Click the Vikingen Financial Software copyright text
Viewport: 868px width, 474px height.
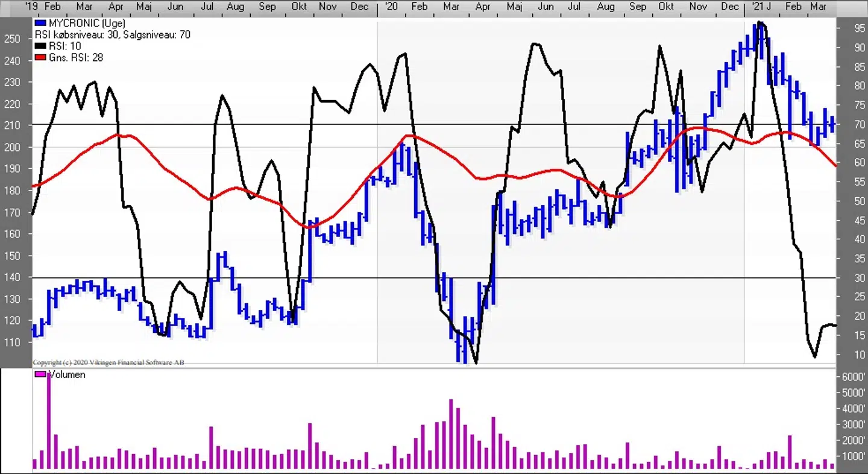(108, 362)
